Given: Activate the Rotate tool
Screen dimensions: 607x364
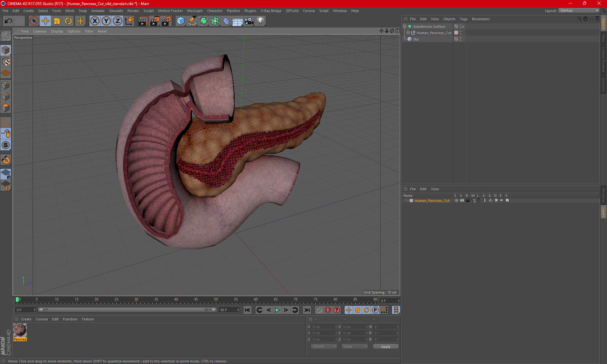Looking at the screenshot, I should [x=68, y=21].
